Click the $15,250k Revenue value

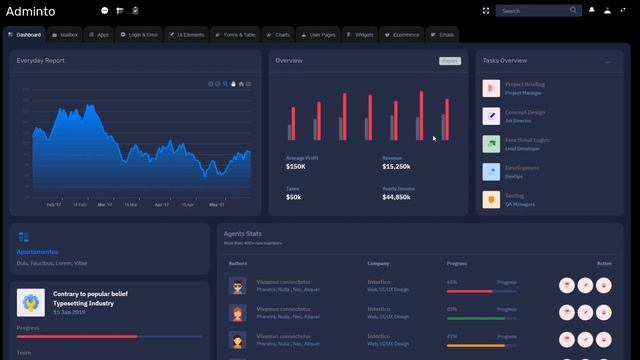tap(396, 167)
